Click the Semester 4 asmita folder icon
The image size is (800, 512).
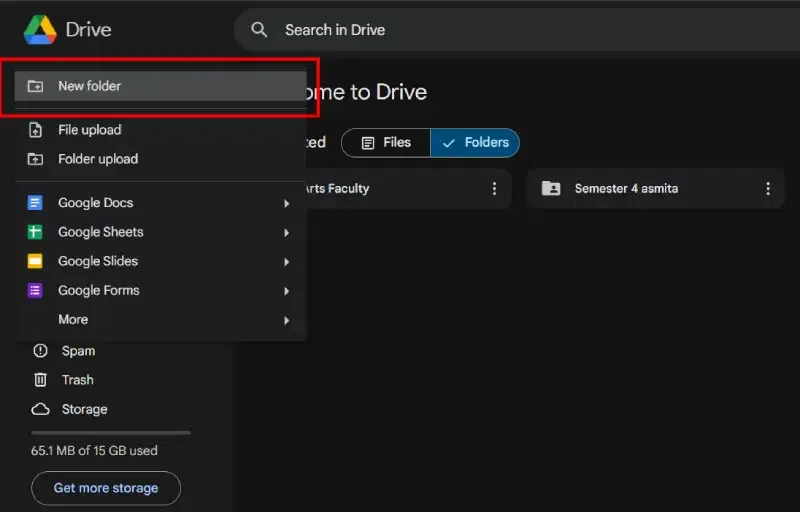[x=551, y=189]
